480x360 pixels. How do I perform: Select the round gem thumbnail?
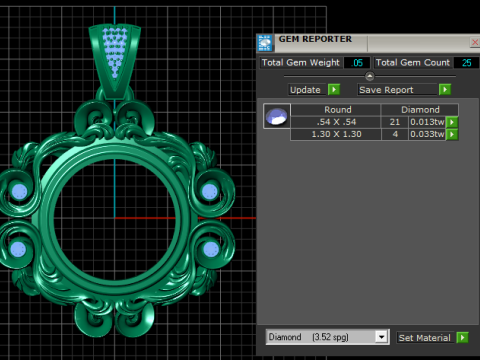click(277, 116)
